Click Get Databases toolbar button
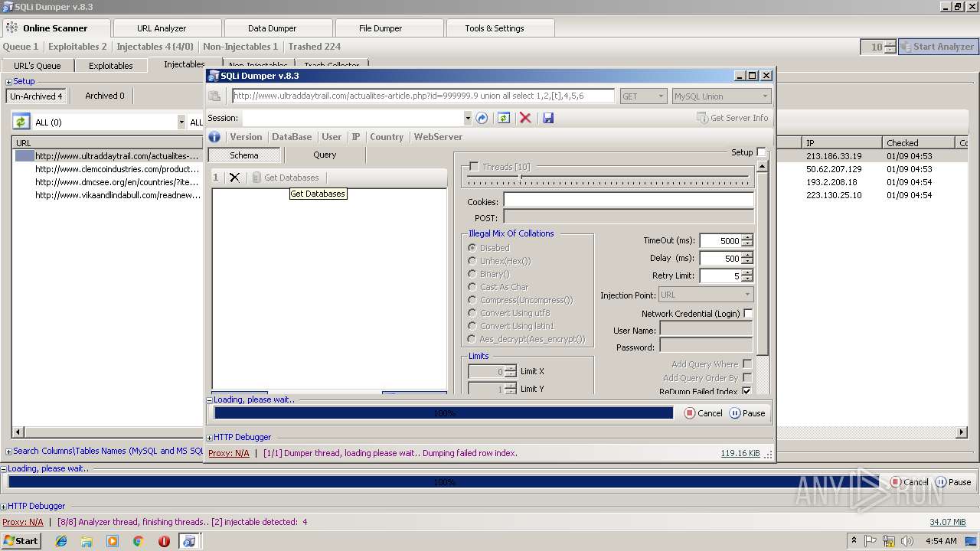Screen dimensions: 980x551 click(286, 178)
